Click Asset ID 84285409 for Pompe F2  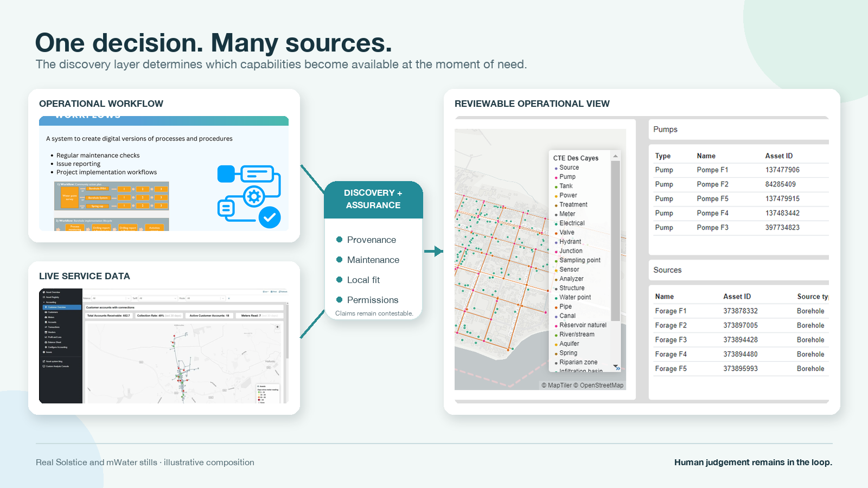pyautogui.click(x=780, y=184)
